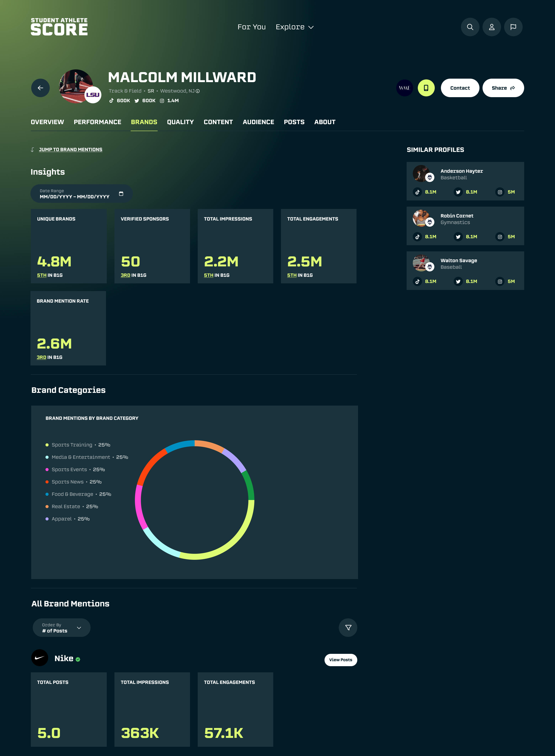Open Anderson Hayter's profile thumbnail
The height and width of the screenshot is (756, 555).
421,173
